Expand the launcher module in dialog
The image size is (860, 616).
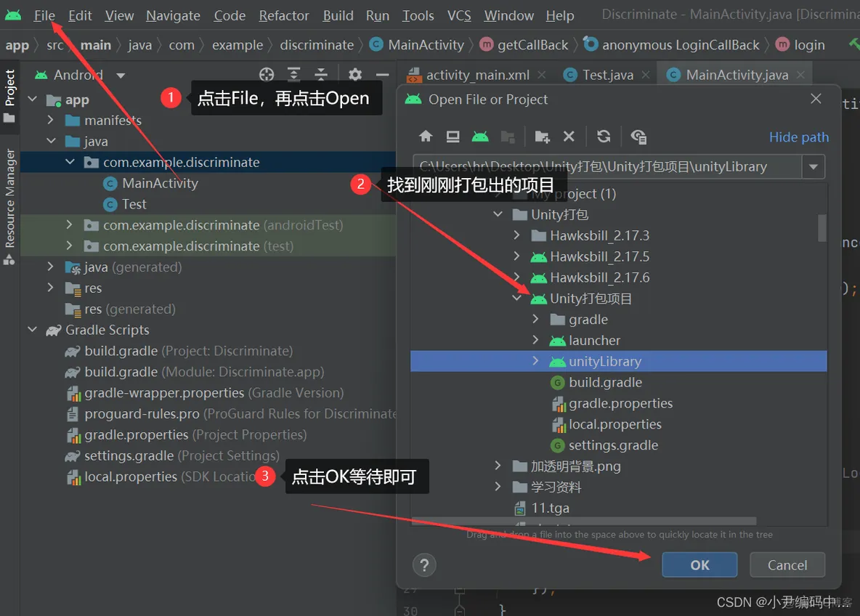[535, 340]
